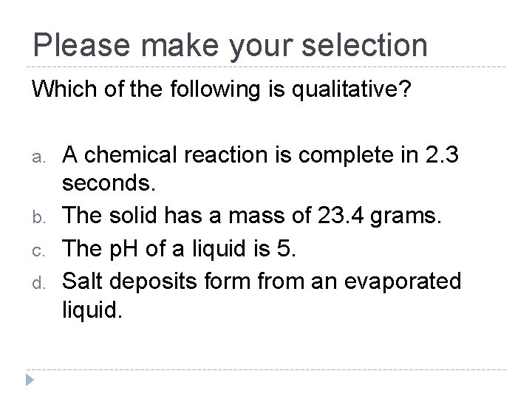Click the 'Please make your selection' title
This screenshot has width=532, height=399.
(231, 44)
